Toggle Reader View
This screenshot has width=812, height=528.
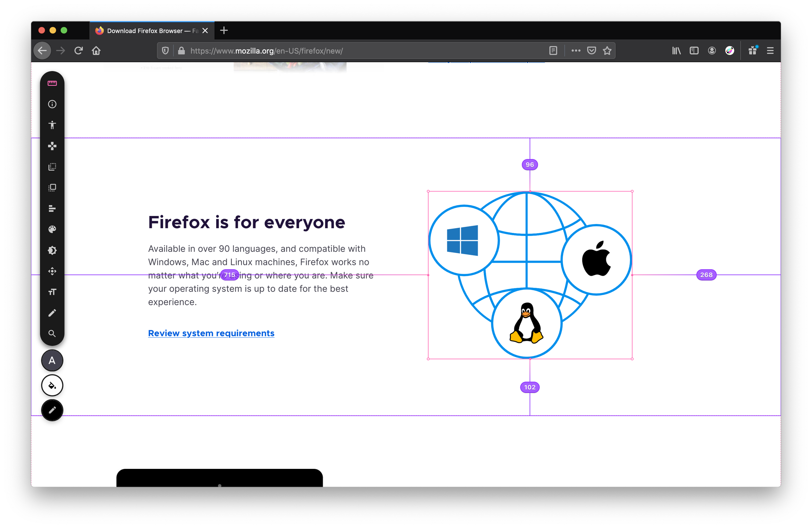[554, 50]
